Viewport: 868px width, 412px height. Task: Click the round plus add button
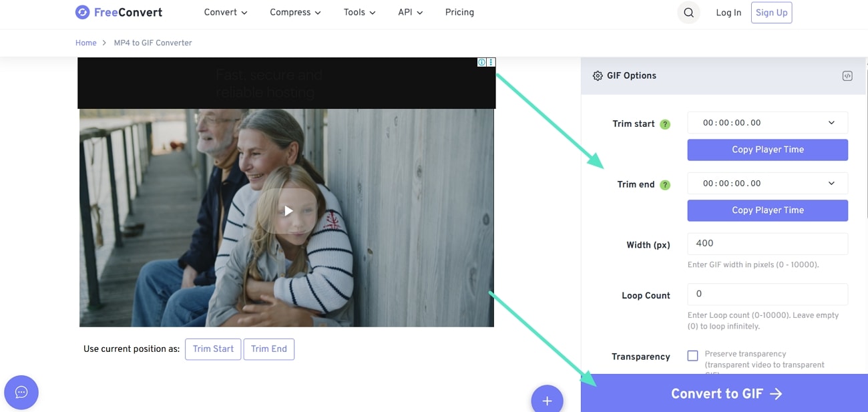(x=547, y=400)
